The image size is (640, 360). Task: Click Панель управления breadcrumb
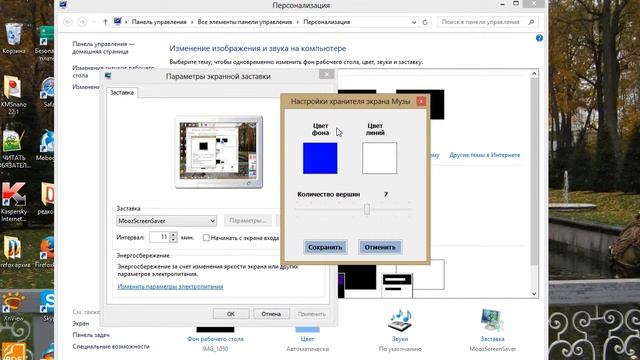pyautogui.click(x=159, y=22)
